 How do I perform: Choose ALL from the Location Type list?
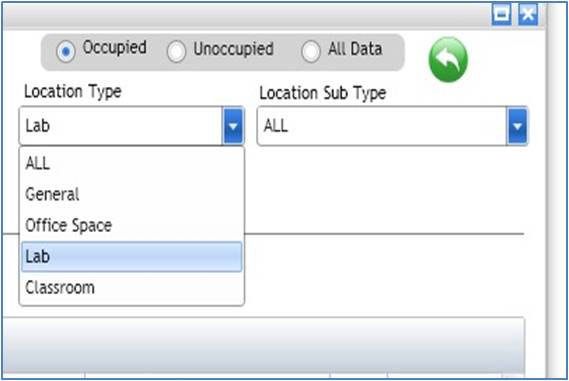pos(132,163)
